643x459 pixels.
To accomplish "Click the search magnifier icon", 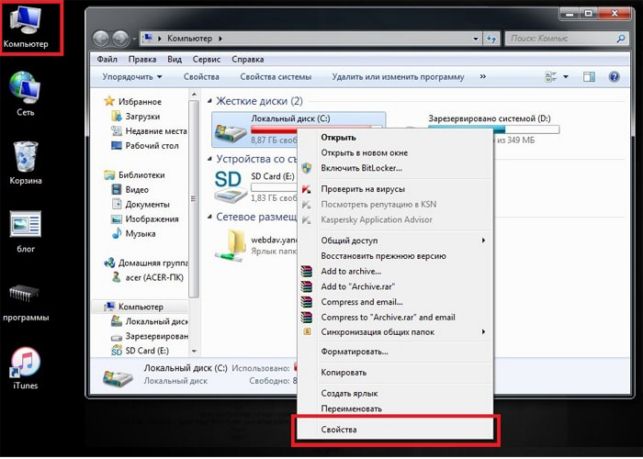I will tap(620, 39).
